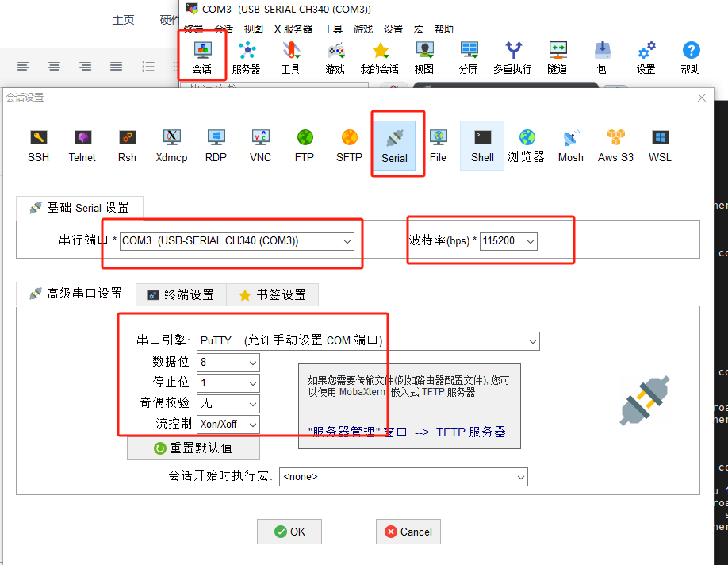The height and width of the screenshot is (565, 728).
Task: Click the 视图 toolbar icon
Action: tap(424, 57)
